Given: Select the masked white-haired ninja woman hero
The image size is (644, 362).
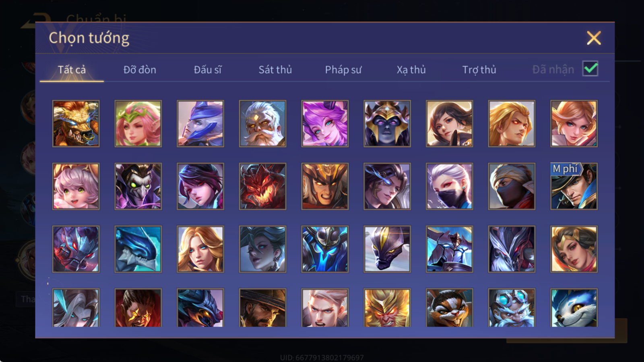Looking at the screenshot, I should tap(449, 186).
